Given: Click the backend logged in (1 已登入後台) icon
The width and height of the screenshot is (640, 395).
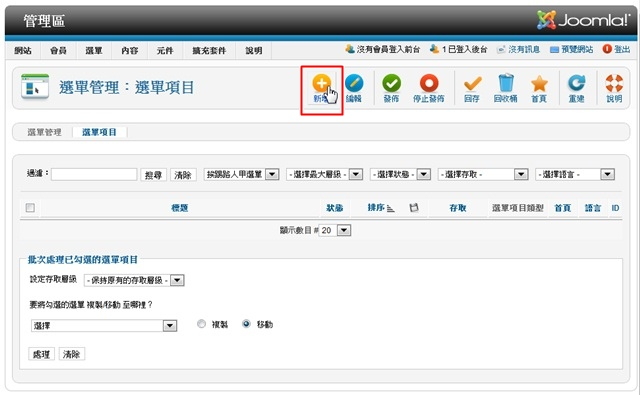Looking at the screenshot, I should [x=434, y=49].
